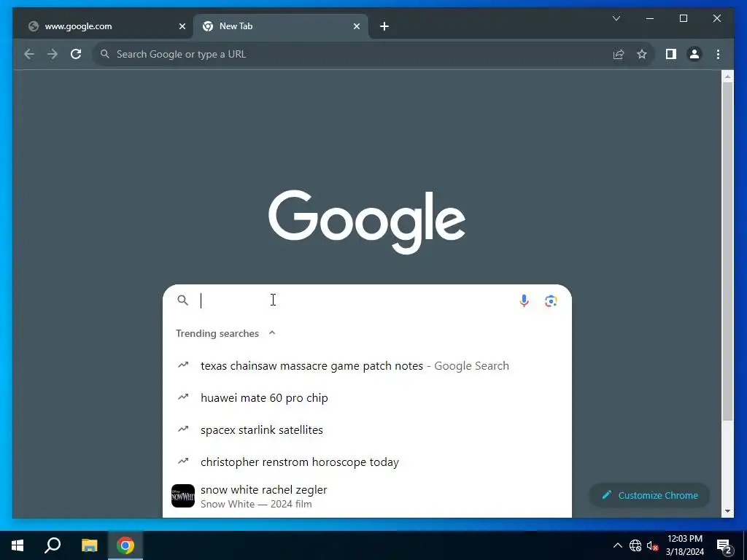
Task: Close the www.google.com tab
Action: click(x=182, y=27)
